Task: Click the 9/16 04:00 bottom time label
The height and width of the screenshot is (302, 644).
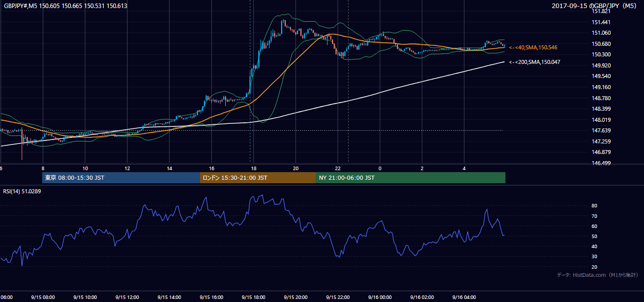Action: tap(464, 297)
